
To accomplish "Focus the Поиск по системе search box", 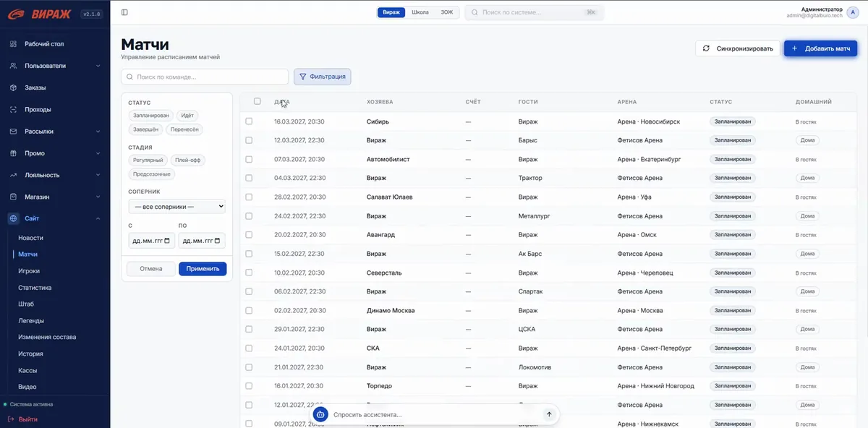I will pyautogui.click(x=534, y=12).
